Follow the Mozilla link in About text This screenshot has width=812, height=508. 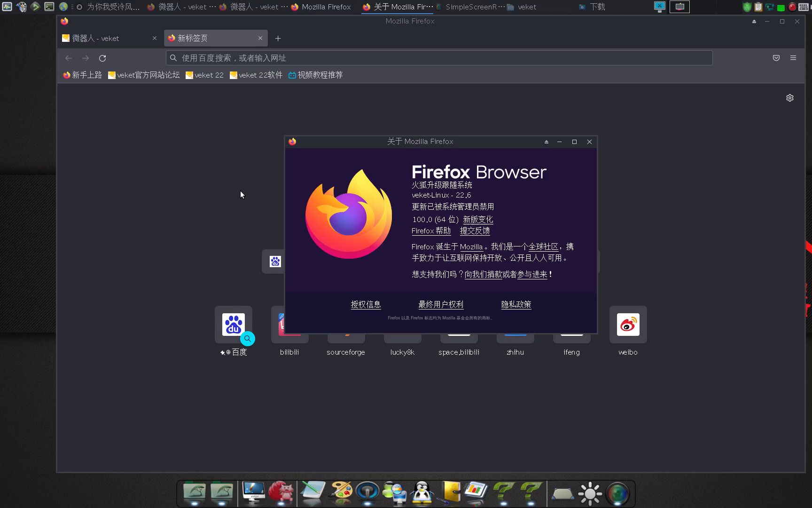(x=471, y=246)
